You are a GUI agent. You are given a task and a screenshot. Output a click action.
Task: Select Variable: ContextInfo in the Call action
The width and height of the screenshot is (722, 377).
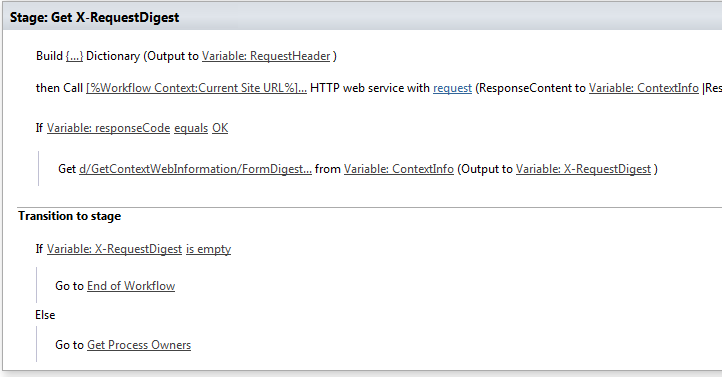(644, 88)
